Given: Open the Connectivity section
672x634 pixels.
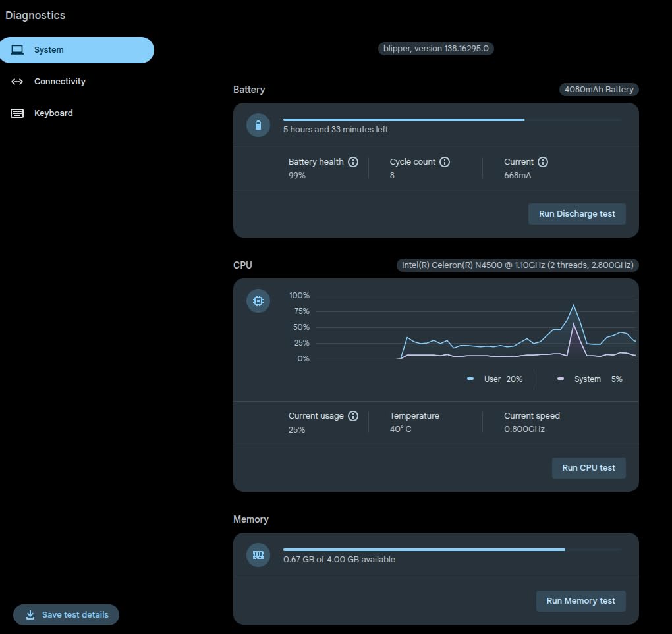Looking at the screenshot, I should click(59, 82).
